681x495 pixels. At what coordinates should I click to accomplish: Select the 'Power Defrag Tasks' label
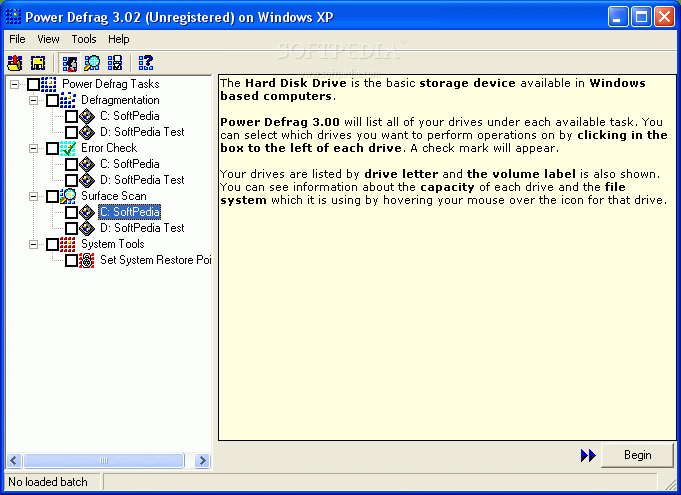pyautogui.click(x=111, y=84)
